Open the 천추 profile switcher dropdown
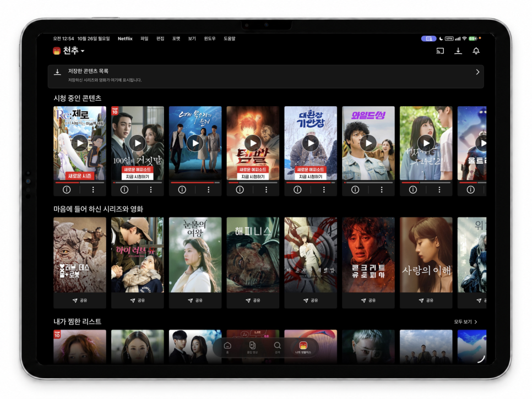The height and width of the screenshot is (399, 532). point(68,51)
